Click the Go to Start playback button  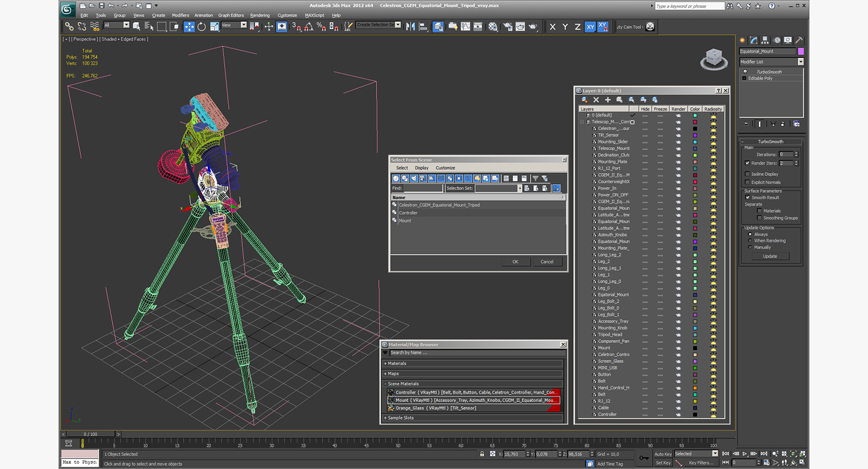coord(727,454)
